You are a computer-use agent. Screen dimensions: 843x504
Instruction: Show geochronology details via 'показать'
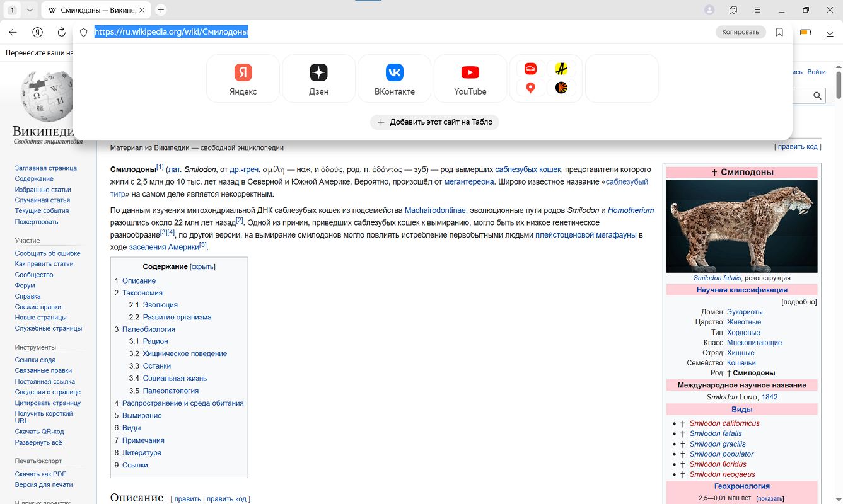[x=770, y=498]
